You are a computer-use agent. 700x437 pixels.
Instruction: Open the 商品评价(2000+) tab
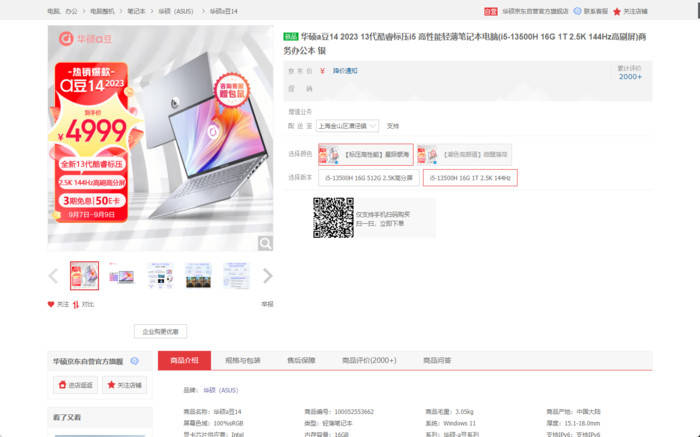coord(369,360)
